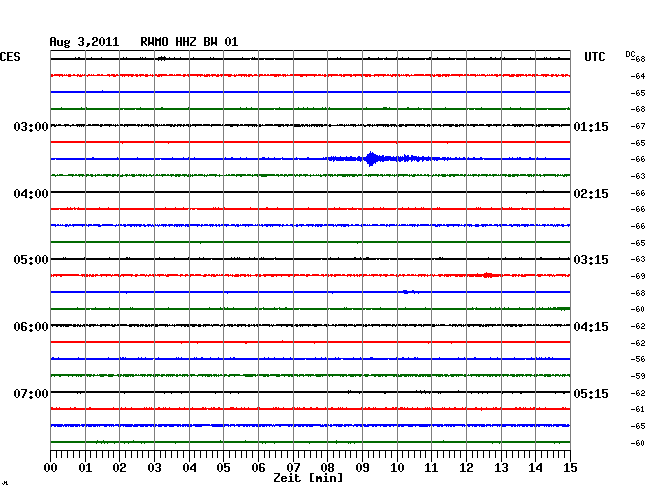The image size is (650, 494).
Task: Click the 04:15 UTC time label
Action: pos(591,327)
